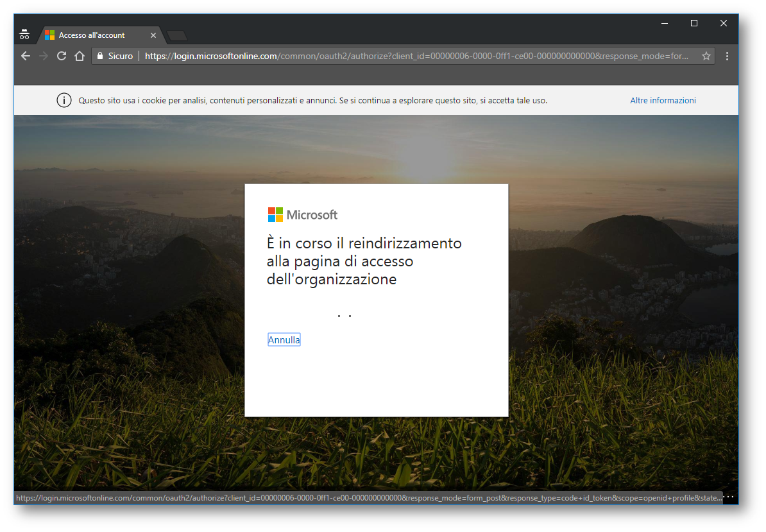Close the browser window

724,24
